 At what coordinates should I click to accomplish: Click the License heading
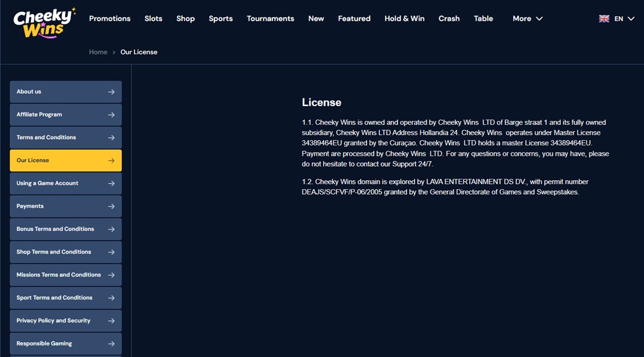point(321,102)
